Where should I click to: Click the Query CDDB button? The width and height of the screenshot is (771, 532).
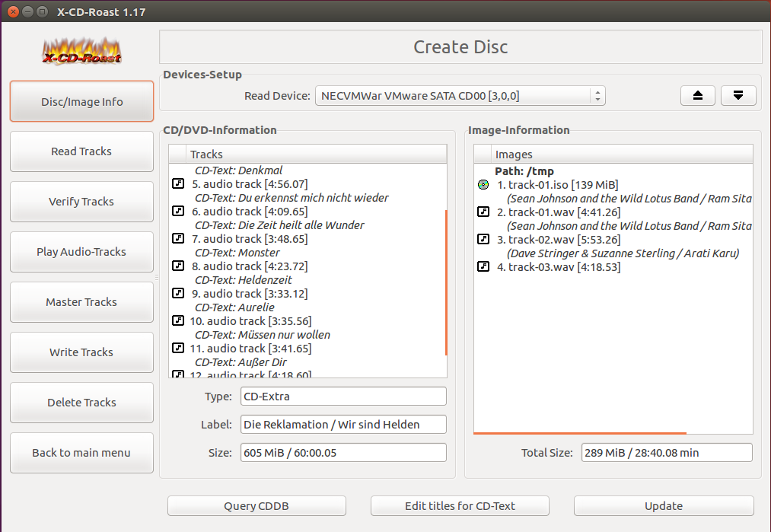click(256, 506)
